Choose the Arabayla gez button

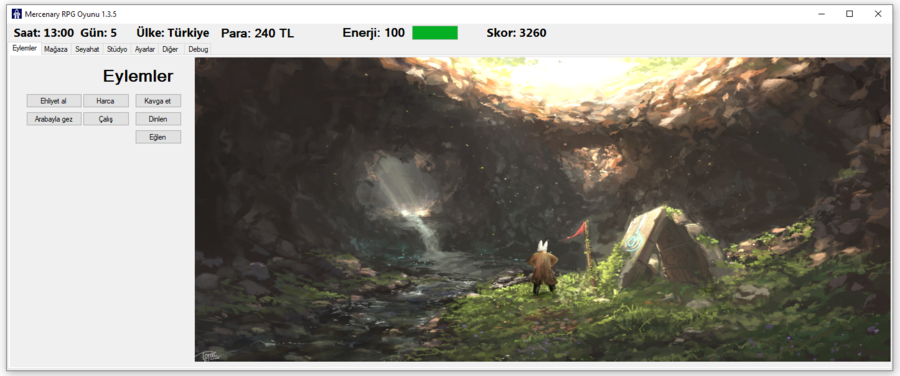click(54, 119)
